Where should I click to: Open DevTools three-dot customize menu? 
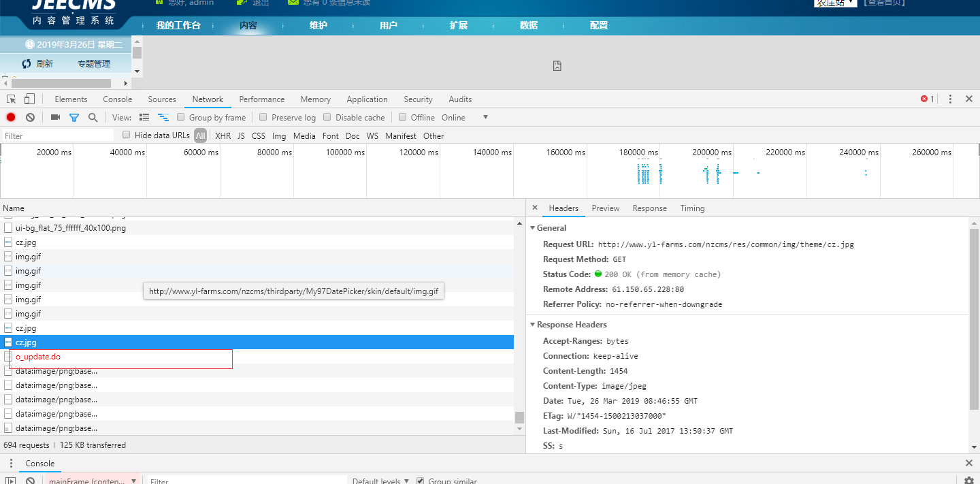coord(950,99)
